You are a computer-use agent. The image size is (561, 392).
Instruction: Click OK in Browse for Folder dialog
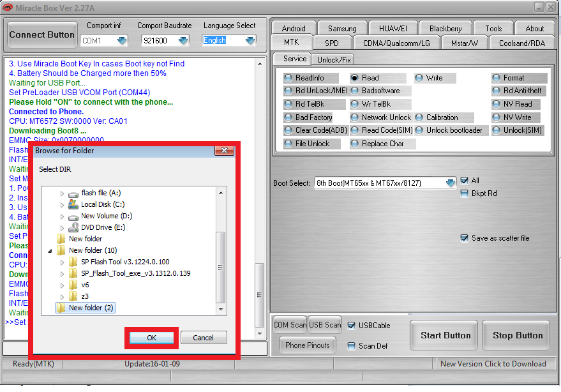click(151, 338)
